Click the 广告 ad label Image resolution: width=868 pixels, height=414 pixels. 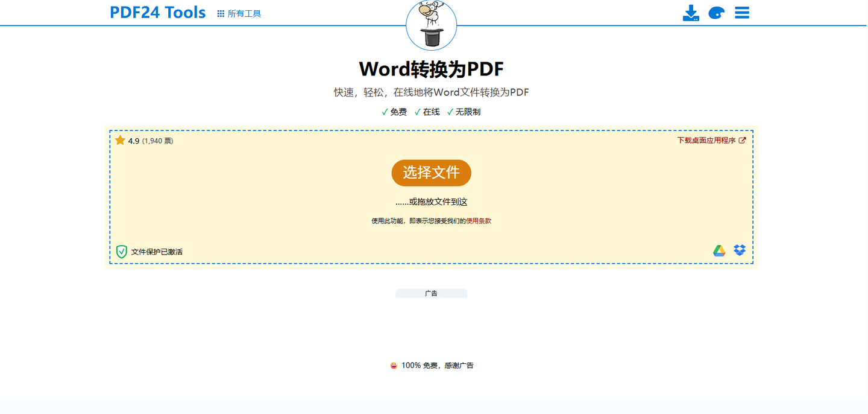[x=431, y=293]
